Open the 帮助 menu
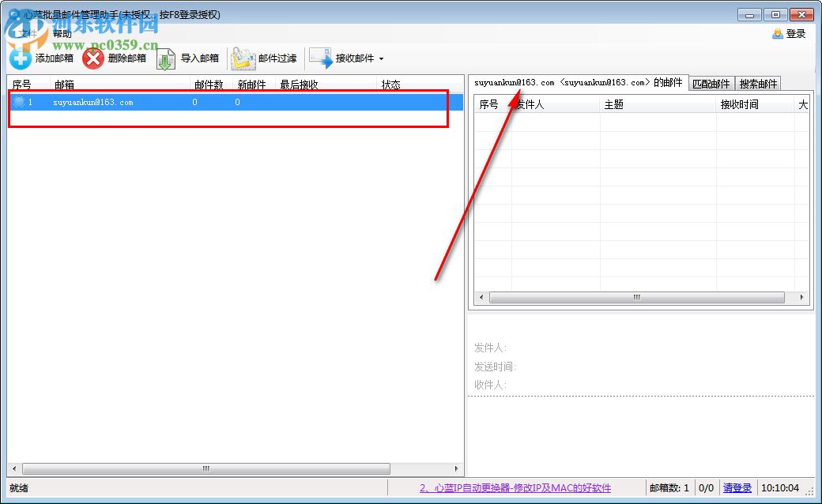The height and width of the screenshot is (504, 822). pos(62,33)
